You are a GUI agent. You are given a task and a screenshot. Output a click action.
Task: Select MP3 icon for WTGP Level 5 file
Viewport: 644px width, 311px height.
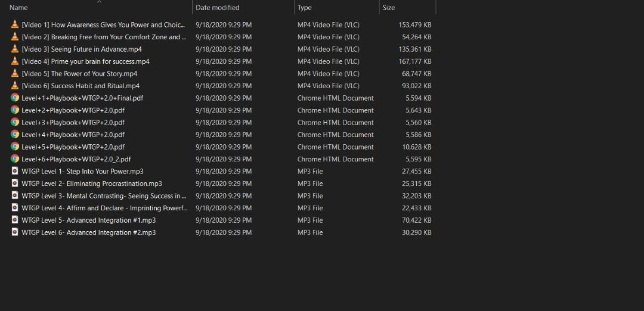point(15,220)
